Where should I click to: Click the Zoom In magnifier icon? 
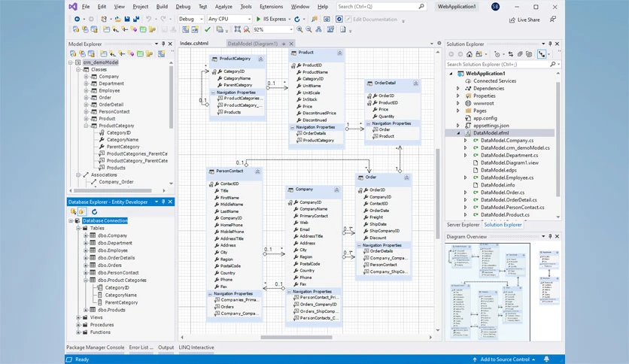pyautogui.click(x=299, y=29)
